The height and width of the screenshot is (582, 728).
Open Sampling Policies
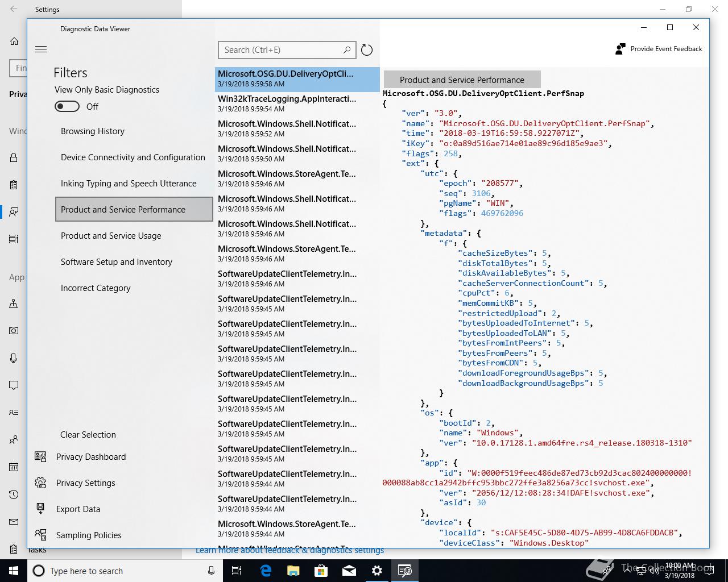tap(89, 535)
